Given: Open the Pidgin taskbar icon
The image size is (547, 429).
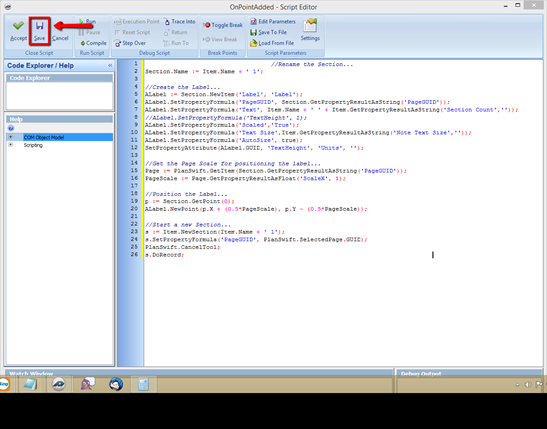Looking at the screenshot, I should 88,384.
